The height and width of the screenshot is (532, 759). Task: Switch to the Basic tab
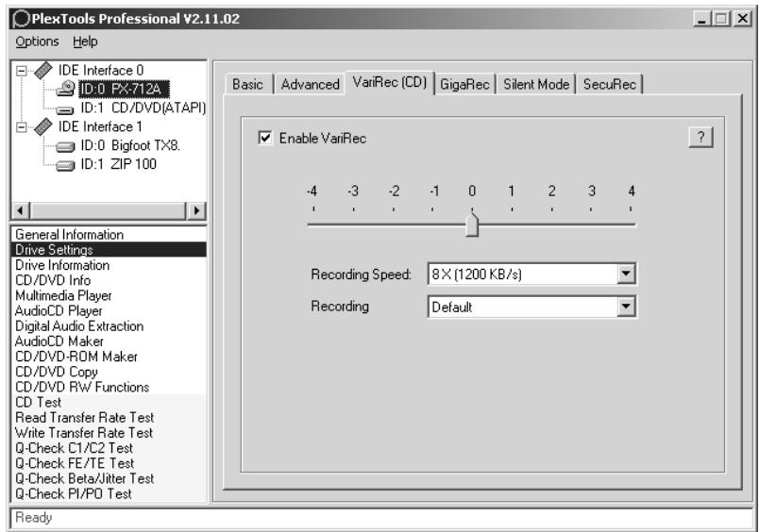point(248,84)
